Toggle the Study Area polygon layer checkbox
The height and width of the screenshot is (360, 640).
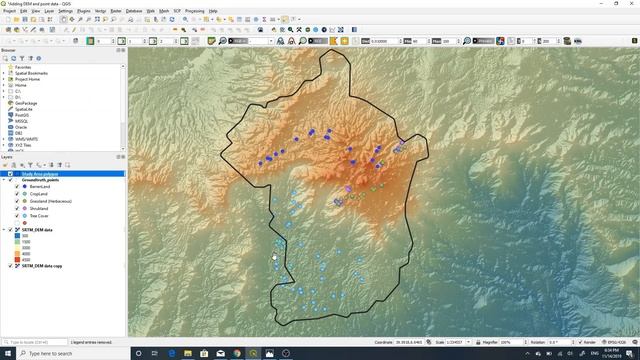coord(11,174)
